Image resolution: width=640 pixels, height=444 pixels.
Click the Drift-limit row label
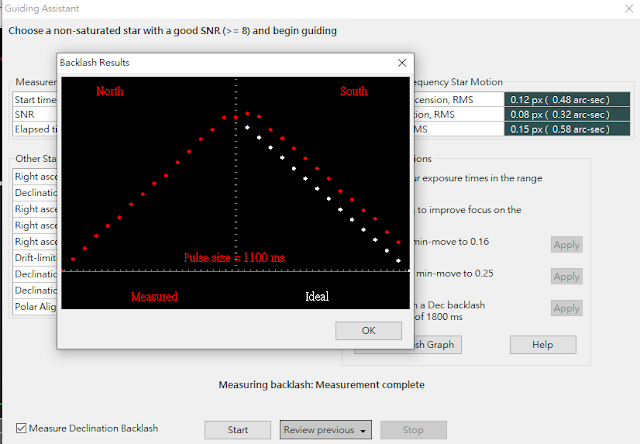(x=36, y=258)
